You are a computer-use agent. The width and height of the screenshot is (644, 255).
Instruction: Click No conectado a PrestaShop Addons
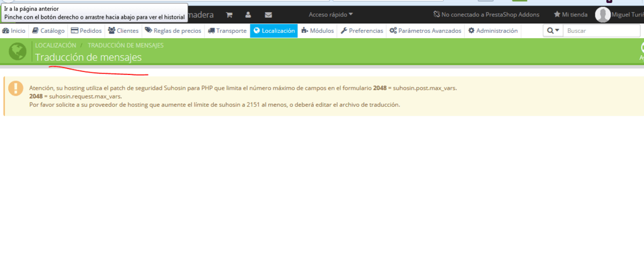(x=487, y=15)
